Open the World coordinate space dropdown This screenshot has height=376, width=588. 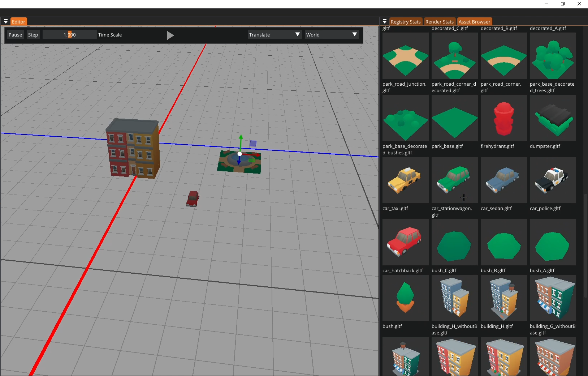[x=332, y=35]
